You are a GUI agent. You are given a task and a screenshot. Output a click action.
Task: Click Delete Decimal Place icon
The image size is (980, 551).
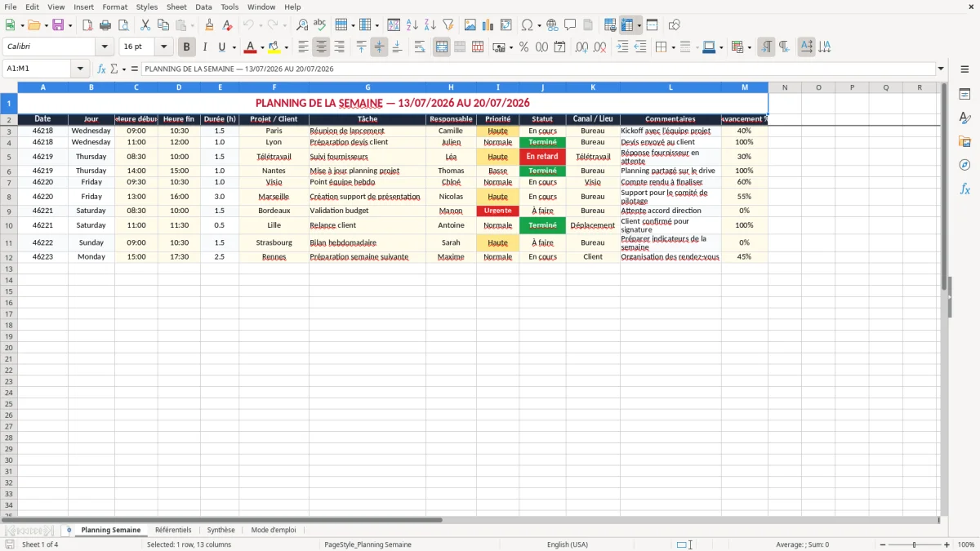click(x=599, y=47)
